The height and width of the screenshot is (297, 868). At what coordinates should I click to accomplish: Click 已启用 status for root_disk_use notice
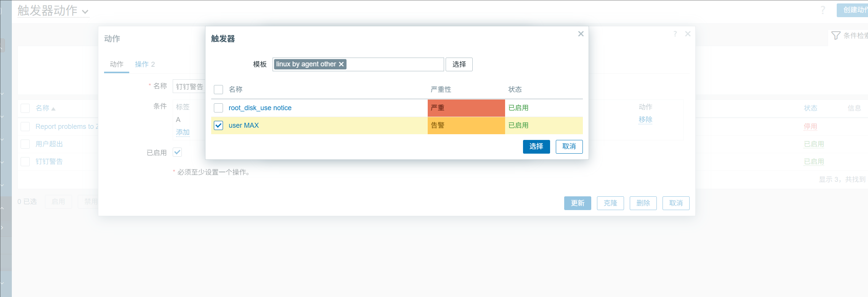(518, 108)
